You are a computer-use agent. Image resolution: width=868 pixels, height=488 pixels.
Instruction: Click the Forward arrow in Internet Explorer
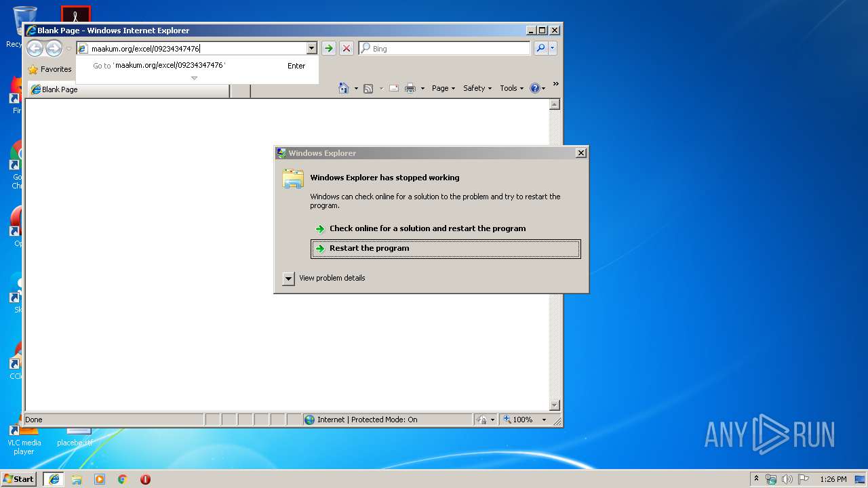click(x=54, y=48)
